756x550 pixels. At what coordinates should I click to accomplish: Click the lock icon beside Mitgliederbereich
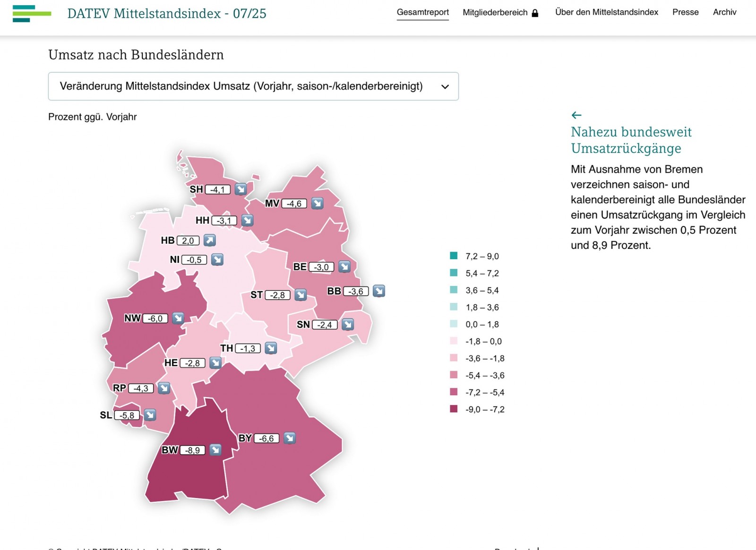pos(535,13)
